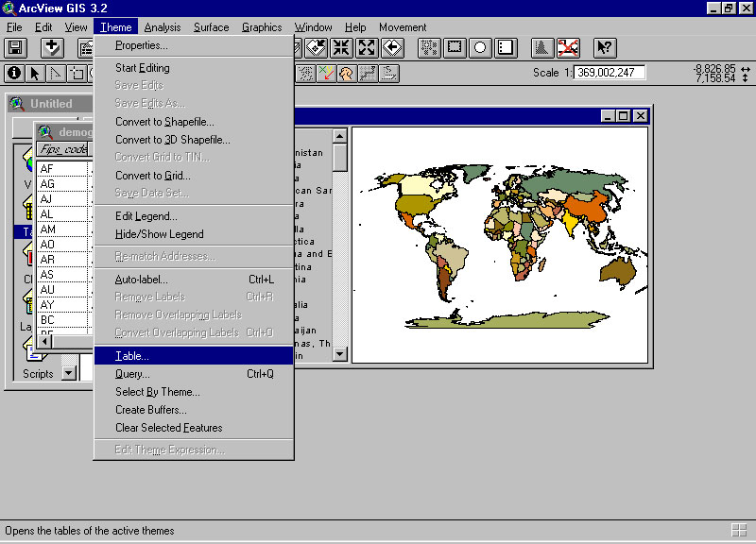Open the Scripts dropdown arrow in project window
Image resolution: width=756 pixels, height=544 pixels.
point(68,373)
